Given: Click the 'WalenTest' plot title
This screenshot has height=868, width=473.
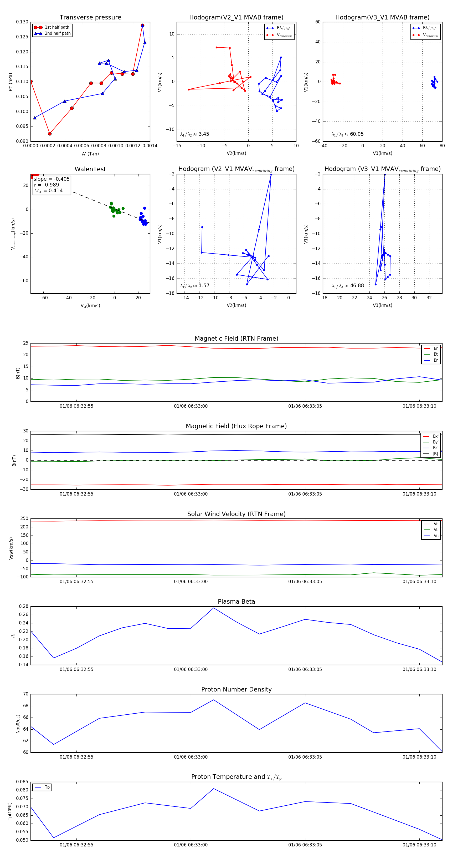Looking at the screenshot, I should (x=90, y=169).
